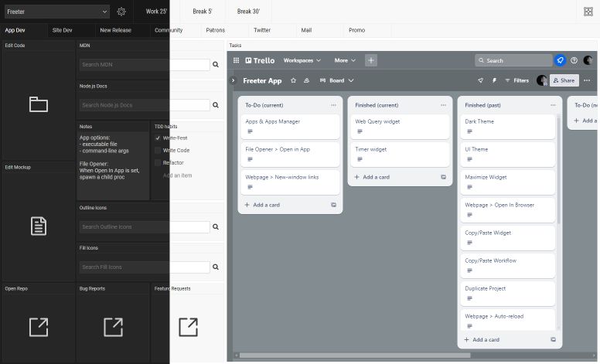This screenshot has height=364, width=600.
Task: Open the Edit Code folder icon
Action: coord(39,104)
